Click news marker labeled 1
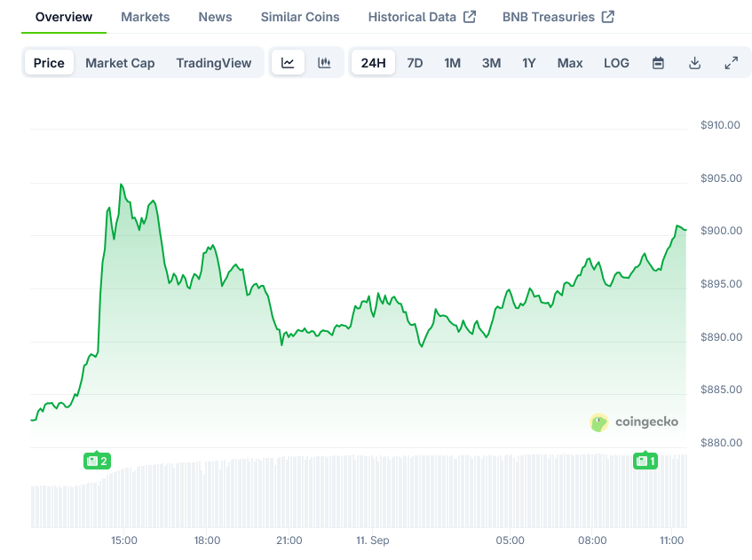The image size is (752, 560). point(645,461)
